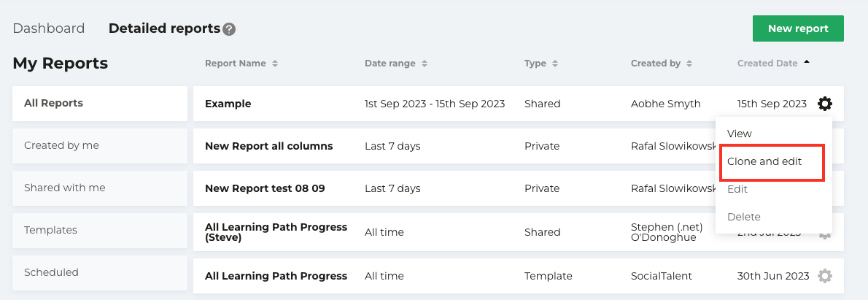Sort by Report Name column arrows

274,64
